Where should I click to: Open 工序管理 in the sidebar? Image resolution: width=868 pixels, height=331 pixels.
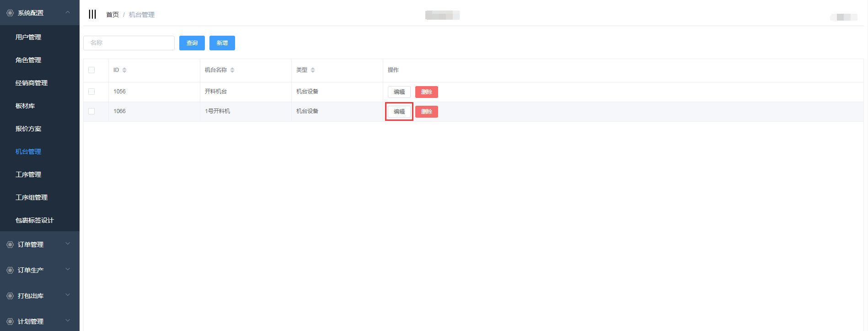(28, 174)
